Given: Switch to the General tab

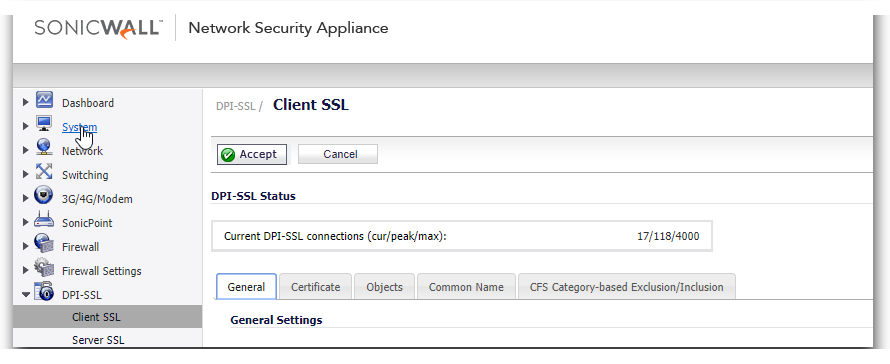Looking at the screenshot, I should click(246, 287).
